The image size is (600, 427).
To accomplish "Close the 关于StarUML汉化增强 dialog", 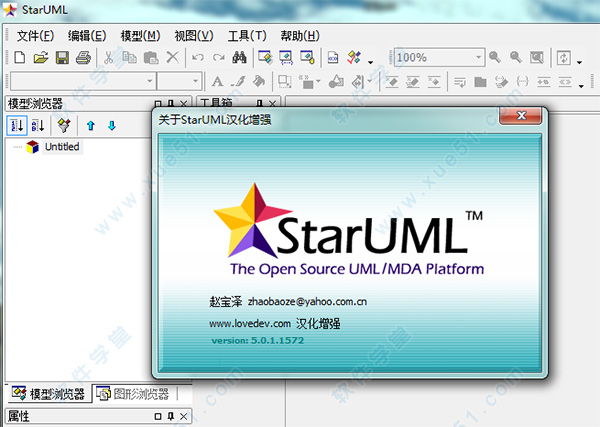I will click(x=520, y=115).
